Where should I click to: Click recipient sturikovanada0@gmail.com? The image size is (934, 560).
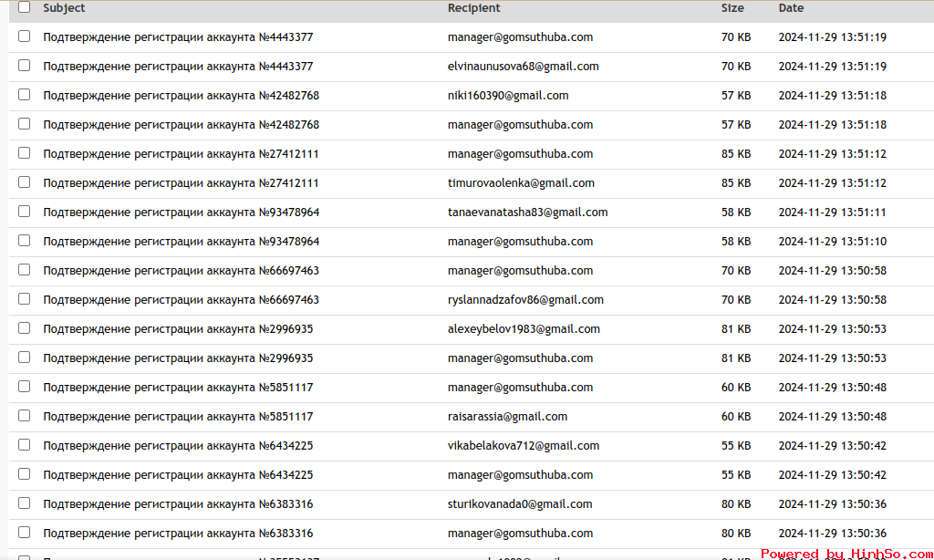[520, 504]
